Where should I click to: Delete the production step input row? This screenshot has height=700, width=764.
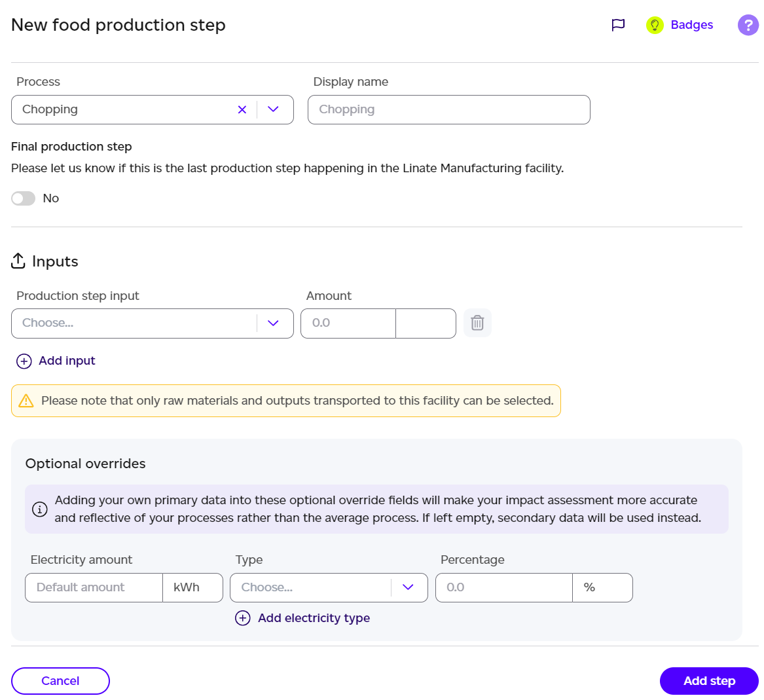(x=477, y=323)
